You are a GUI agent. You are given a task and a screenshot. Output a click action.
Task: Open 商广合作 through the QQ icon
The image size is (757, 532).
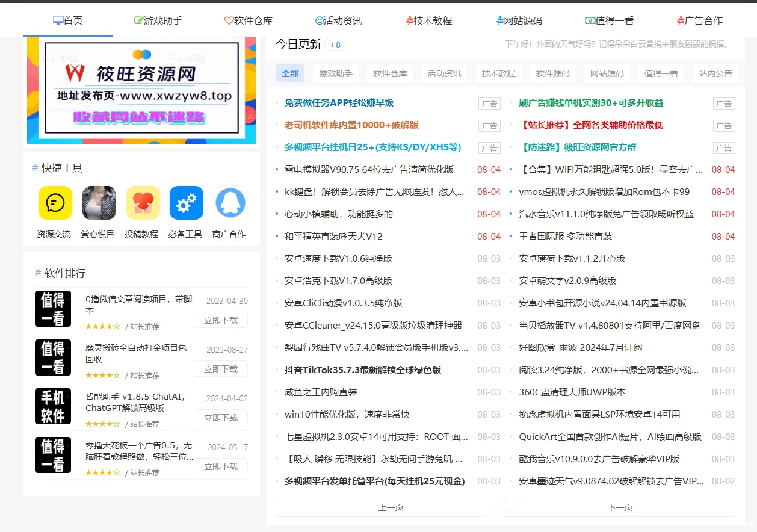pos(230,203)
